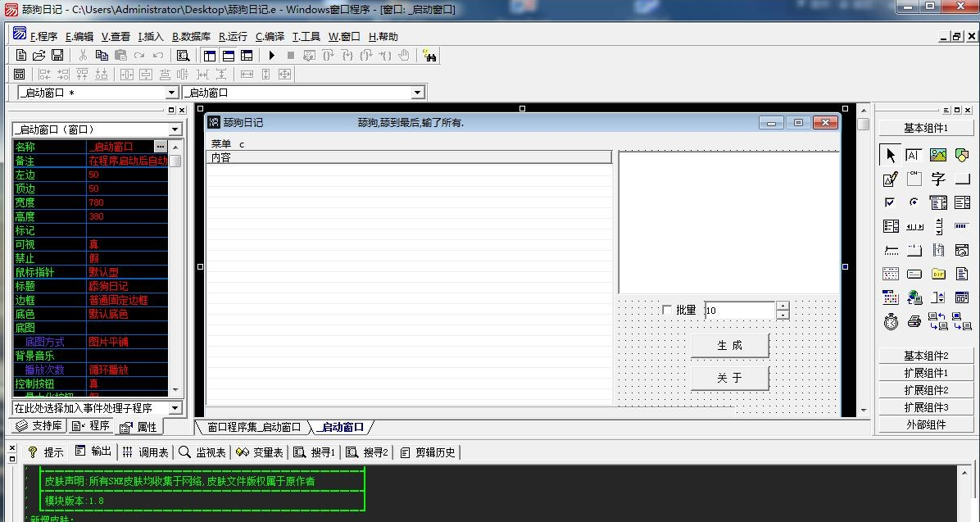Click the binoculars search icon in toolbar
The width and height of the screenshot is (980, 522).
pyautogui.click(x=430, y=56)
